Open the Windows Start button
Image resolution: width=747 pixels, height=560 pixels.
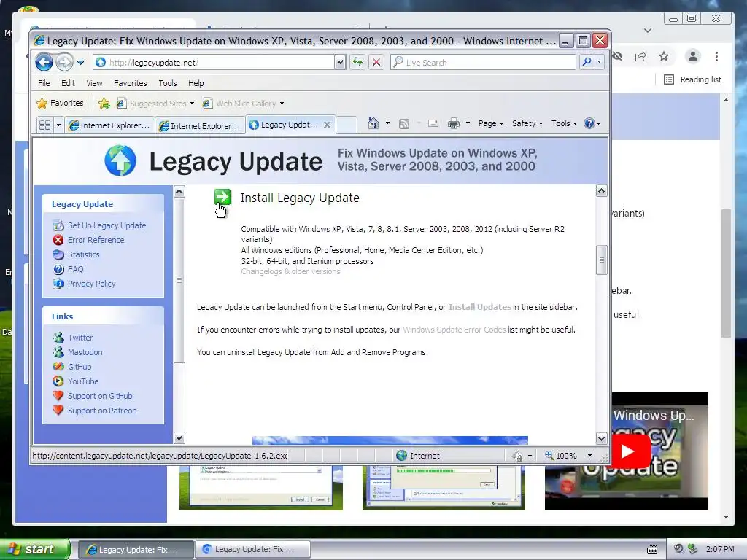coord(34,549)
